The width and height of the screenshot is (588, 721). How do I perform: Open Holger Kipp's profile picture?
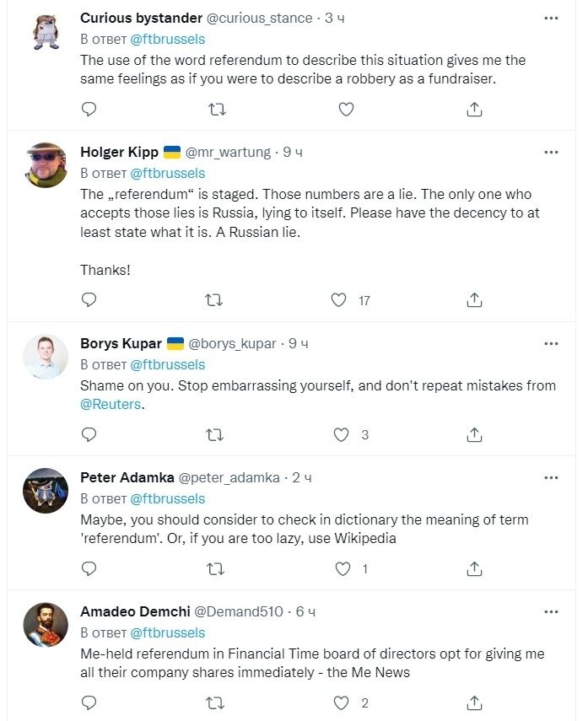[46, 165]
